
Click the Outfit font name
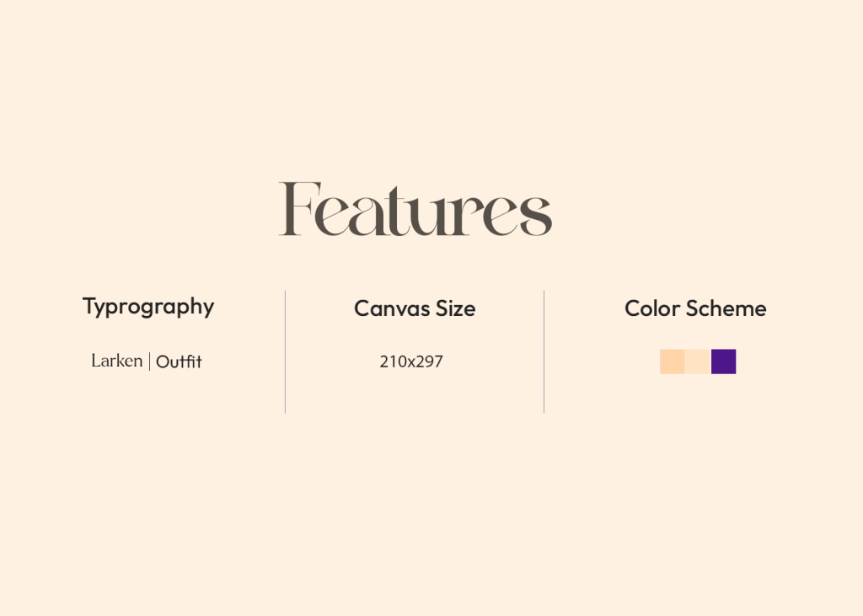pyautogui.click(x=179, y=362)
